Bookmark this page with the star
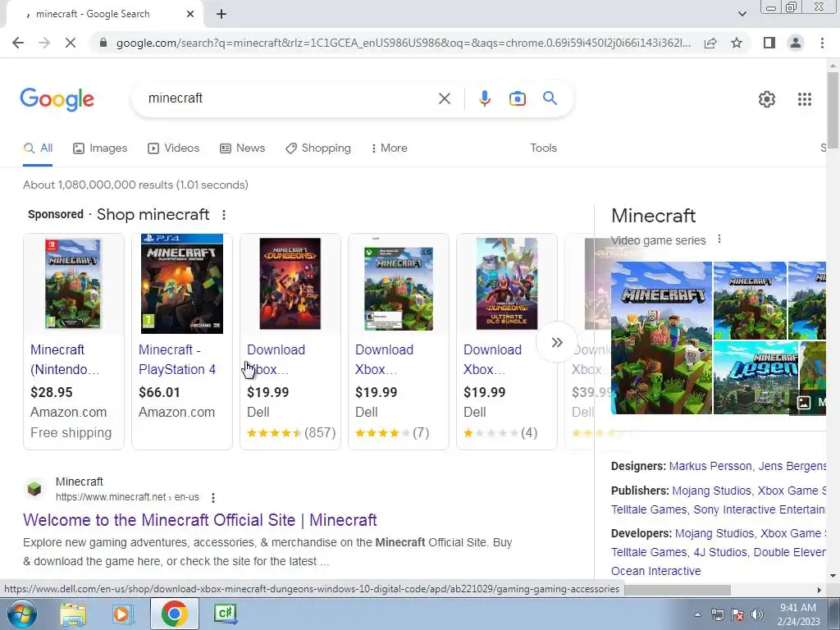This screenshot has height=630, width=840. (x=737, y=43)
